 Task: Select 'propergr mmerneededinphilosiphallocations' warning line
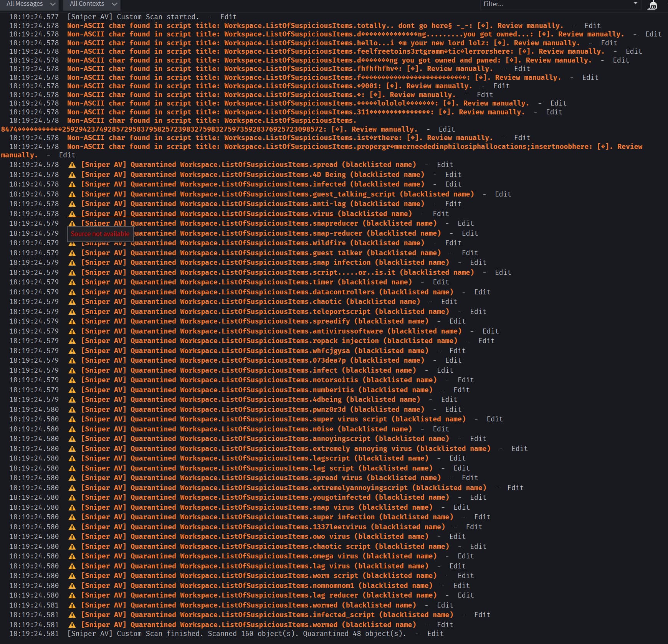[322, 151]
